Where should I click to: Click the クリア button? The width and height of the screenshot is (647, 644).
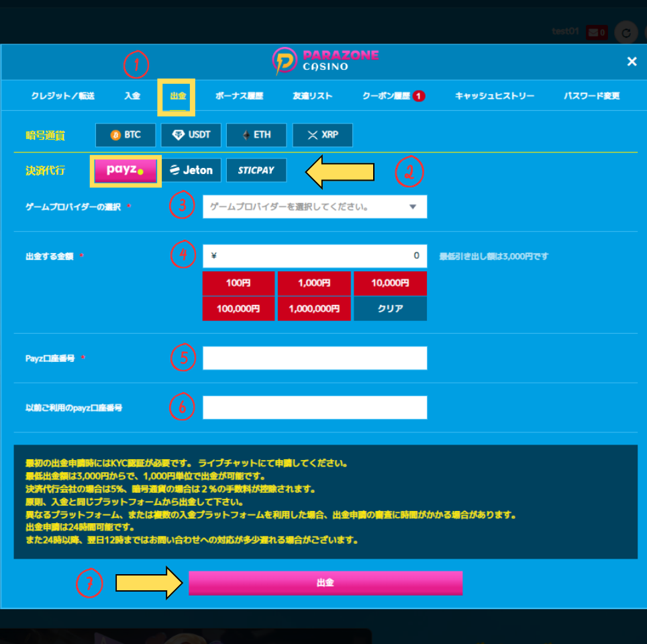point(391,309)
